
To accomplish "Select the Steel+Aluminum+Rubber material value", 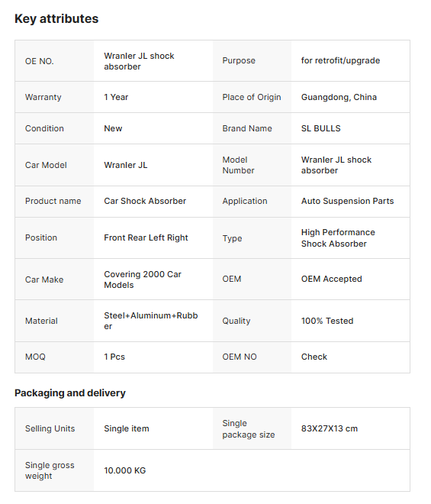I will pos(150,321).
